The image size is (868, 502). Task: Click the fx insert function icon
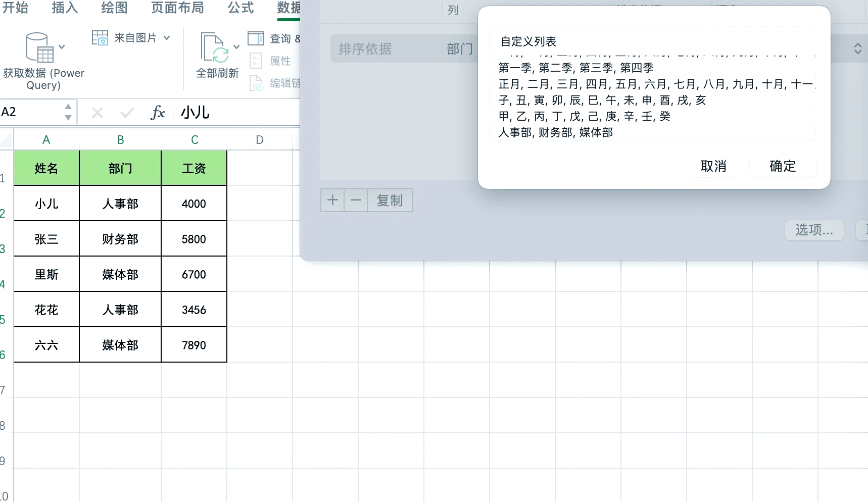point(158,112)
